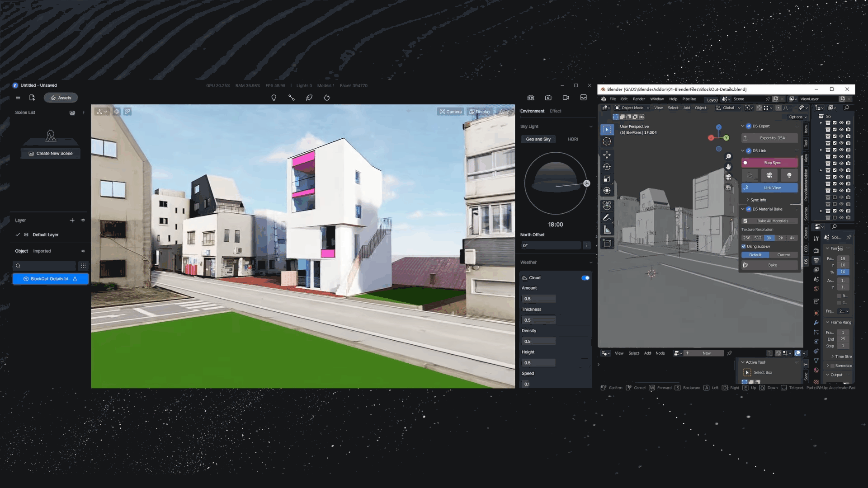Click the North Offset input field
This screenshot has height=488, width=868.
[x=551, y=245]
